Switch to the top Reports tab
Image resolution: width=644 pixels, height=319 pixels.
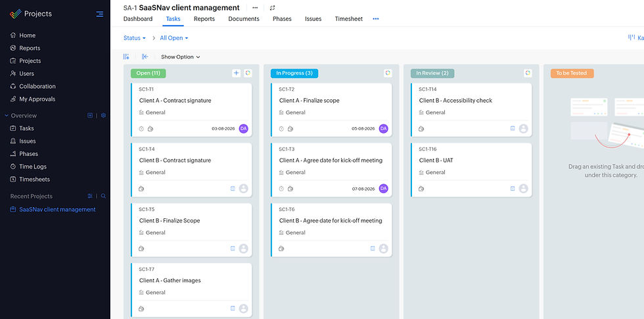tap(204, 19)
